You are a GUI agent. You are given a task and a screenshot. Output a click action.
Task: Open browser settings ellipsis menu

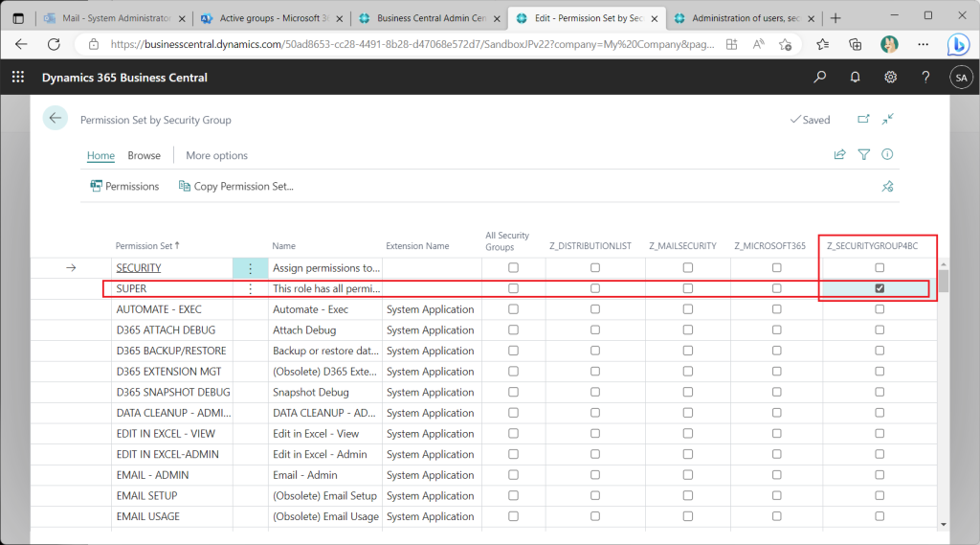coord(924,44)
